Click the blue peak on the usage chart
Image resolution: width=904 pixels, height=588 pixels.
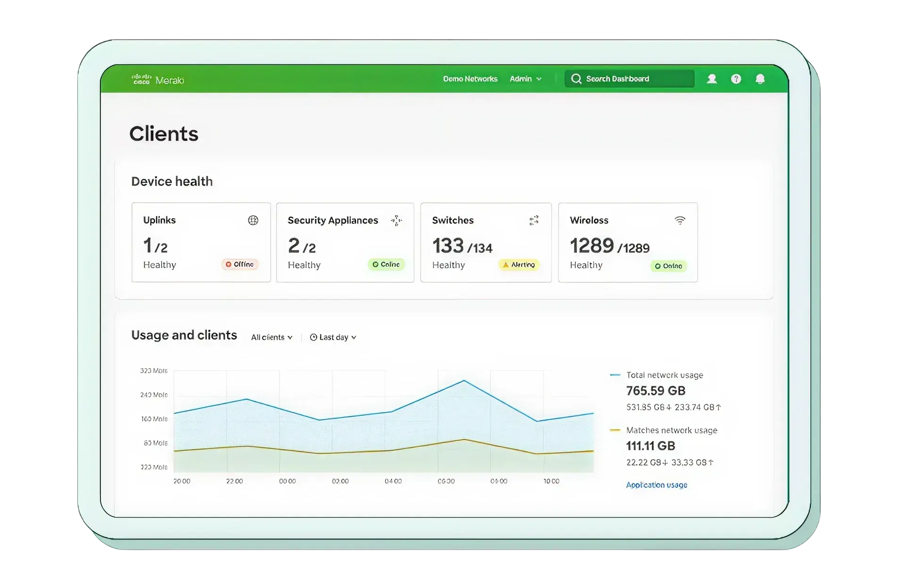[464, 380]
